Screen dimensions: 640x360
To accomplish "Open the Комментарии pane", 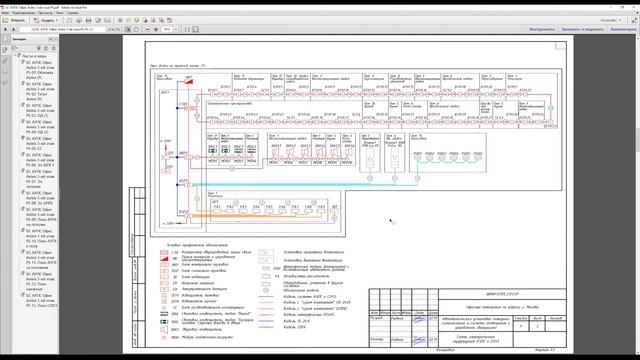I will [x=624, y=29].
